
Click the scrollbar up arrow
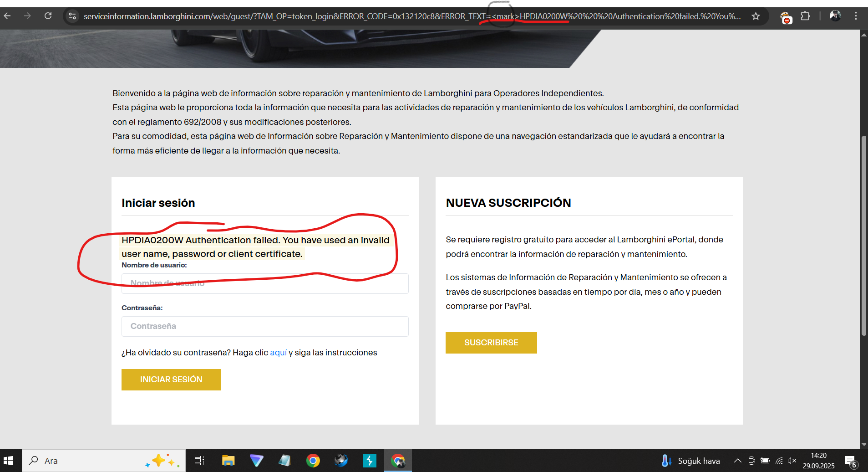[x=863, y=34]
